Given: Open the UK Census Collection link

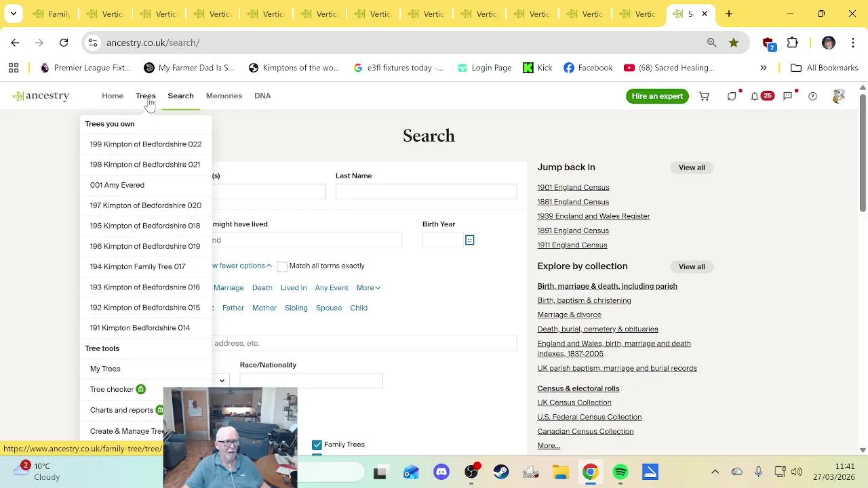Looking at the screenshot, I should (x=574, y=403).
